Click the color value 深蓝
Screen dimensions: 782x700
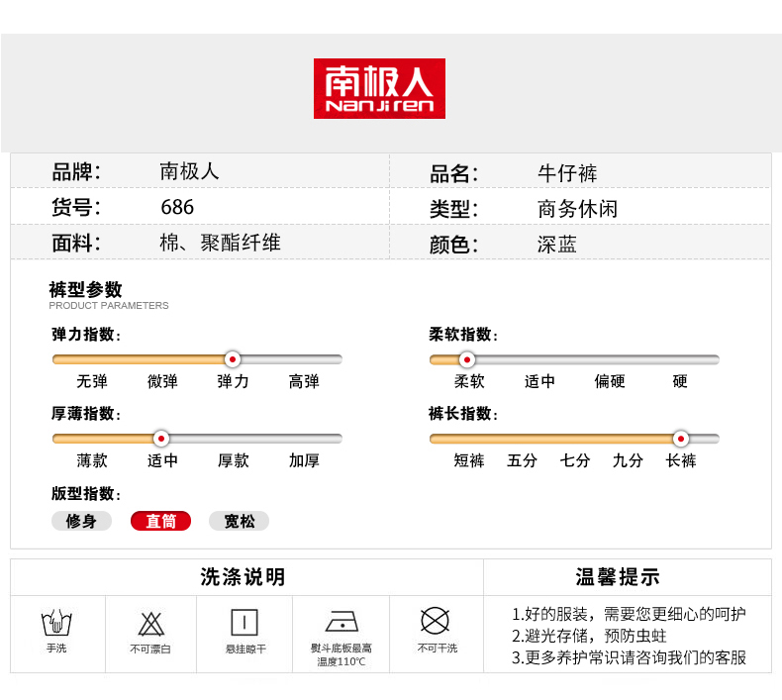pos(557,245)
